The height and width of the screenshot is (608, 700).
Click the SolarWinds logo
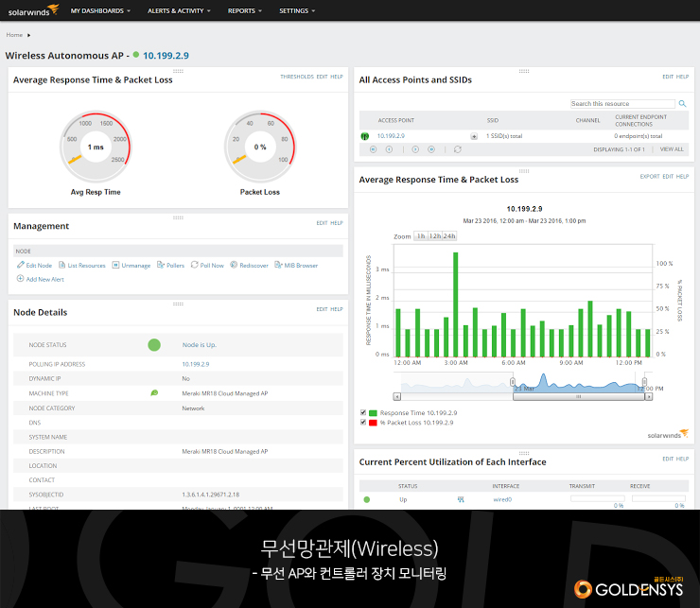(33, 9)
